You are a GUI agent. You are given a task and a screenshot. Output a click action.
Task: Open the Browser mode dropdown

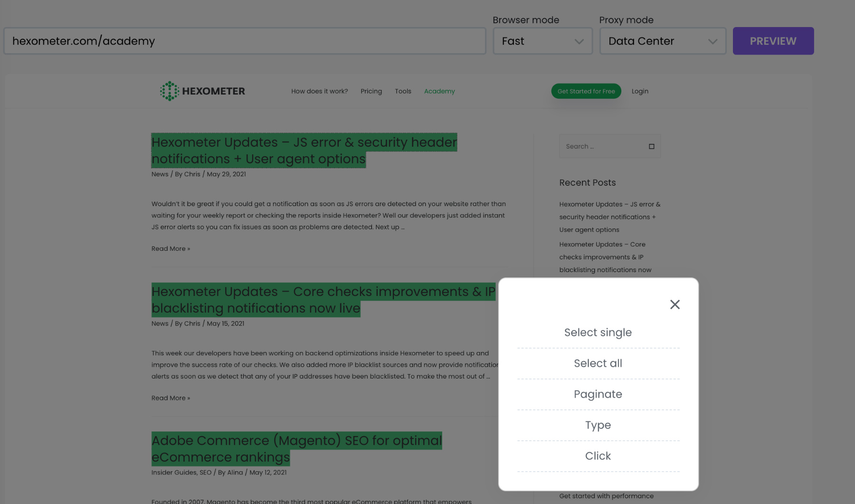(542, 41)
